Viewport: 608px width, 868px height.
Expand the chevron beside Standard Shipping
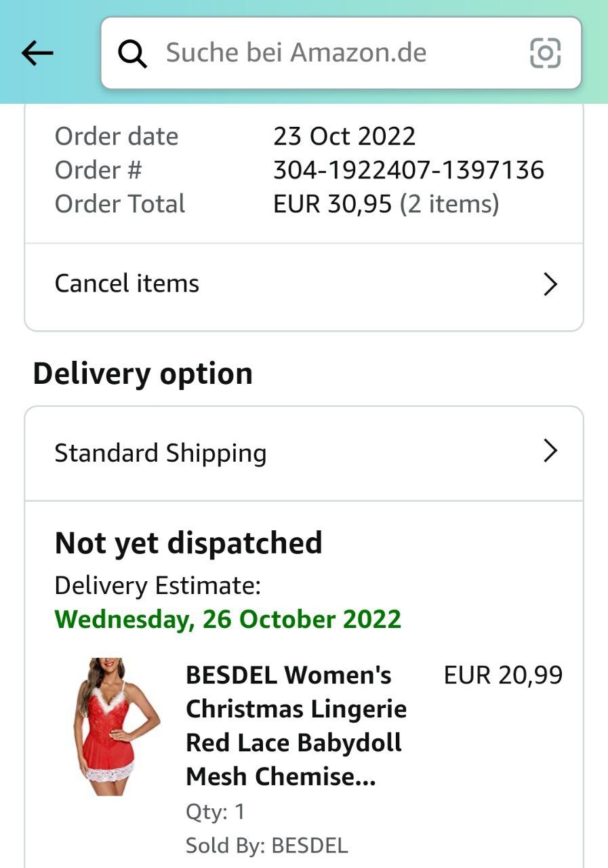pos(550,451)
